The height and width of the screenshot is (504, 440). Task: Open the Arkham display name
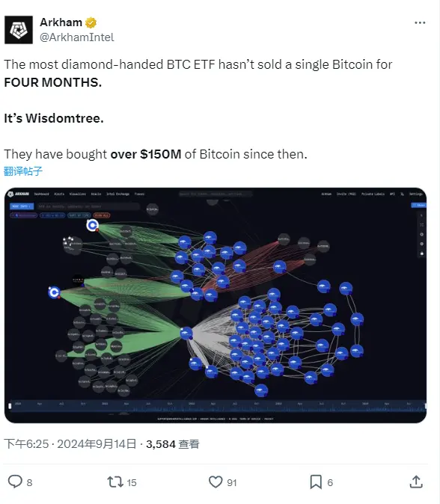pyautogui.click(x=61, y=22)
